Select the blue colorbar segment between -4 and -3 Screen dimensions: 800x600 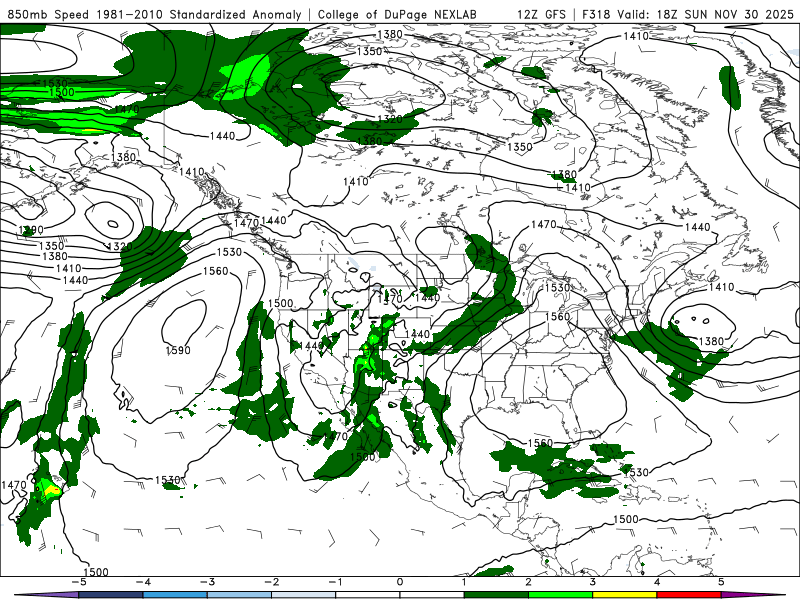coord(175,595)
